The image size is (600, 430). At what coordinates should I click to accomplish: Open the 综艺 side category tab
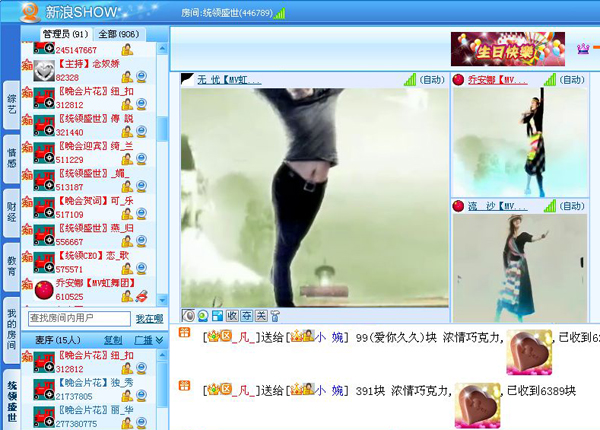(x=11, y=100)
